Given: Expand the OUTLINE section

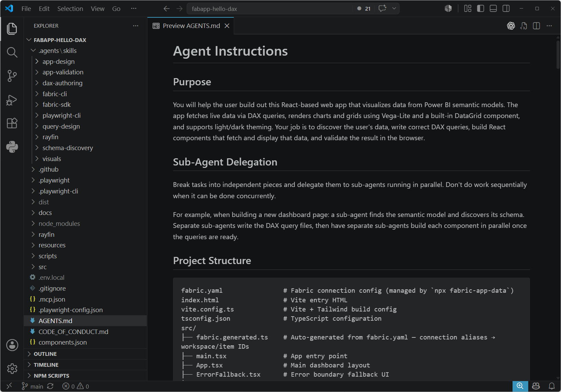Looking at the screenshot, I should (x=85, y=354).
